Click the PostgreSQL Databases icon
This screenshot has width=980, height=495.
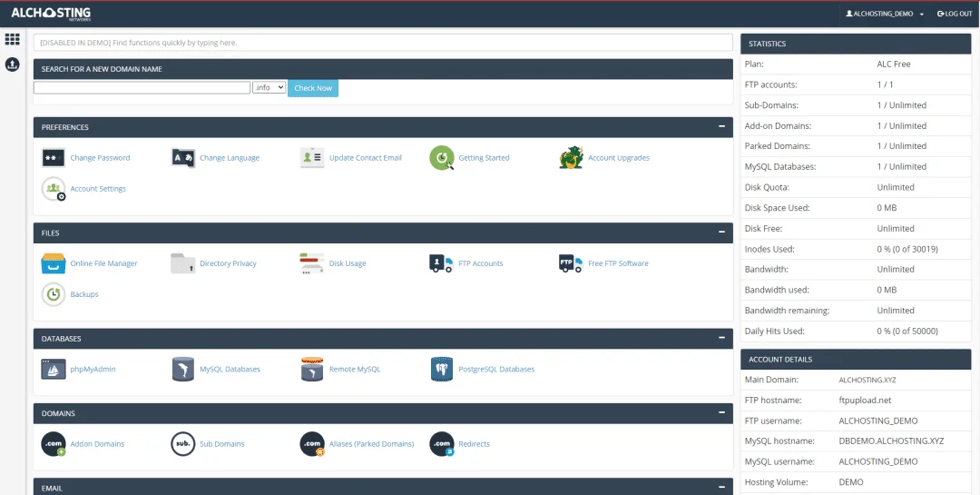pyautogui.click(x=442, y=370)
